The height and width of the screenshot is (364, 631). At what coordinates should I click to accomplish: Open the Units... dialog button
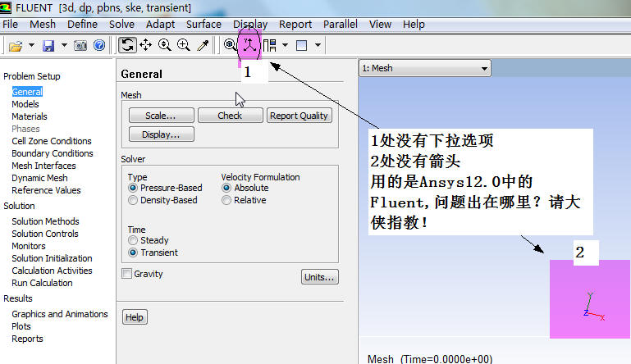tap(319, 277)
